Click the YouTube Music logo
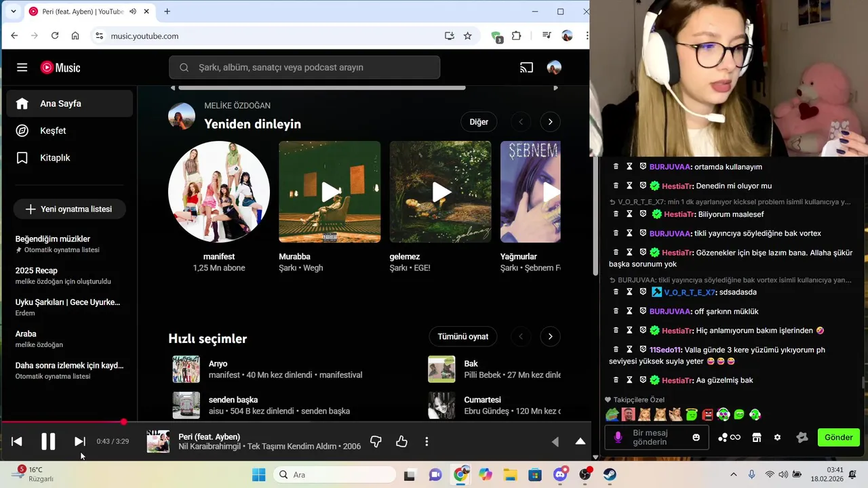The width and height of the screenshot is (868, 488). [60, 67]
